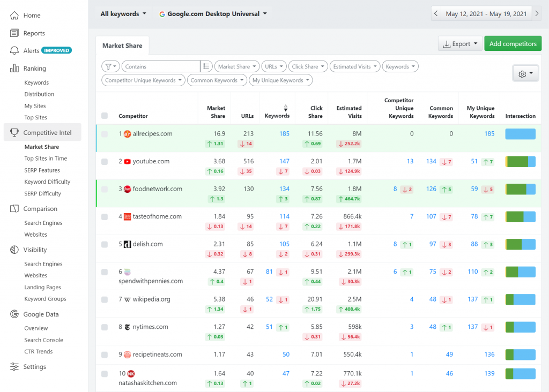Click the delish.com favicon
This screenshot has width=549, height=392.
pos(128,244)
